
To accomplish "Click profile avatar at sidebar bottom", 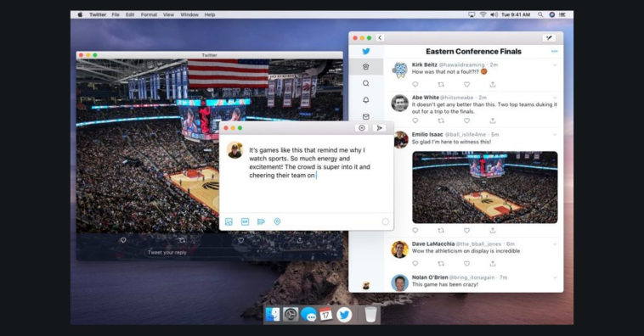I will 366,286.
